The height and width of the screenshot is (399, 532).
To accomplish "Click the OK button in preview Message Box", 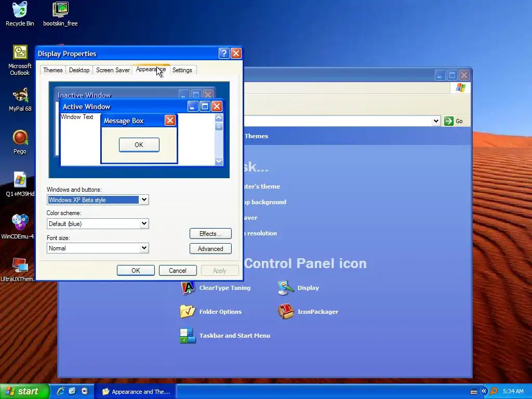I will pyautogui.click(x=139, y=145).
